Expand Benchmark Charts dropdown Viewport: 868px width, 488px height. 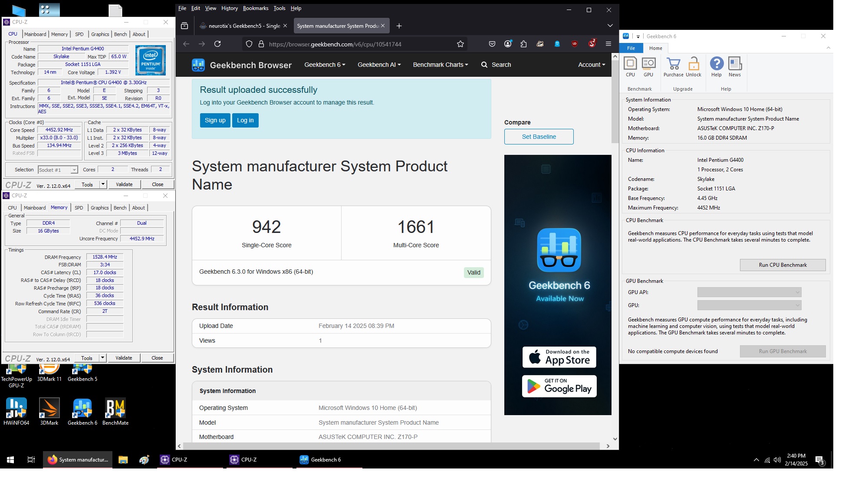tap(441, 65)
